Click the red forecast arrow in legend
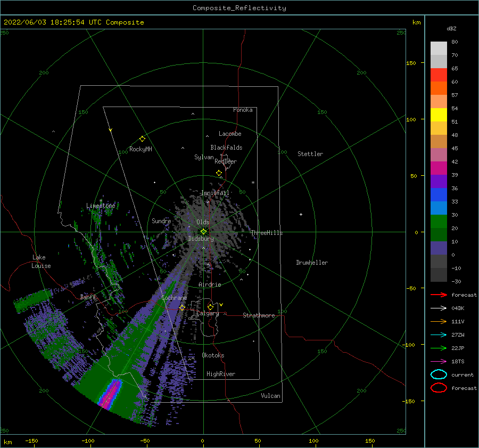This screenshot has height=448, width=479. click(439, 295)
